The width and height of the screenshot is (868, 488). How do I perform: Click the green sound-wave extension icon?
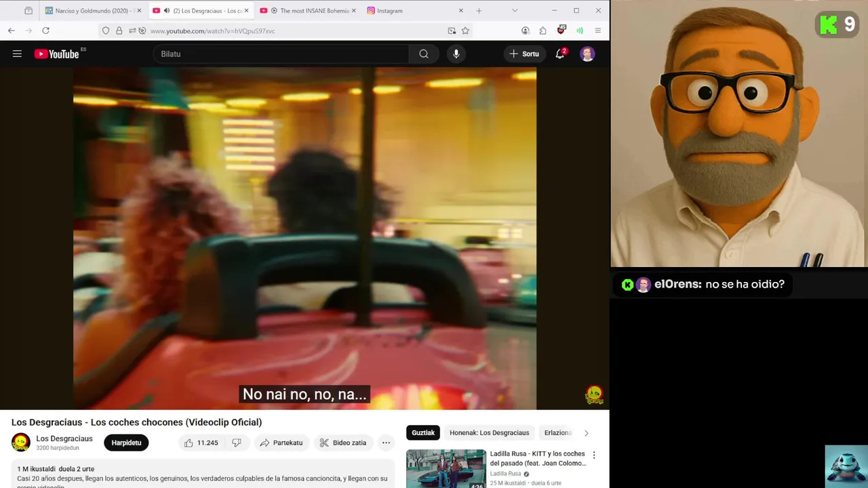tap(580, 30)
